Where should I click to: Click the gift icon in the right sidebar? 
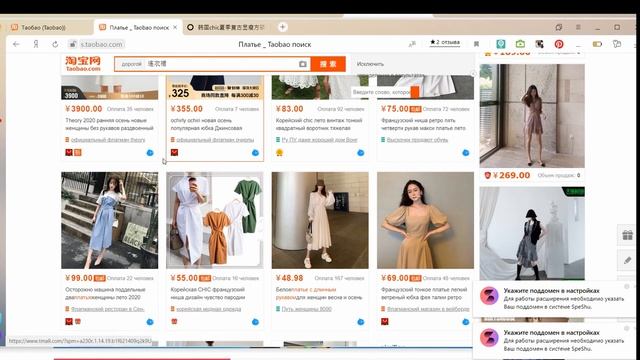pos(627,235)
